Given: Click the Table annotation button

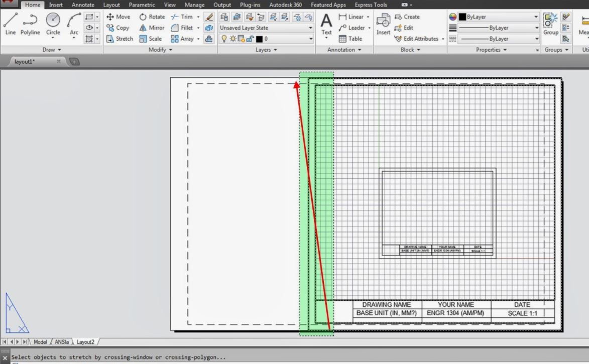Looking at the screenshot, I should (351, 39).
